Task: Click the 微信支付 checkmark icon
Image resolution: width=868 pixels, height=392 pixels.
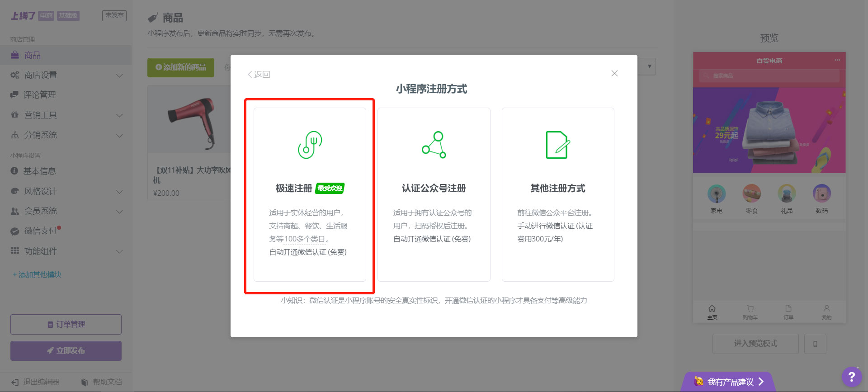Action: (x=15, y=231)
